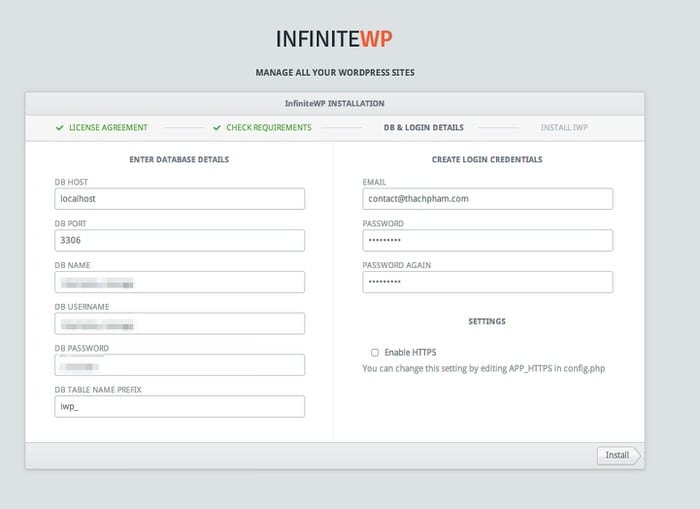Viewport: 700px width, 509px height.
Task: Click the Email input field
Action: tap(488, 199)
